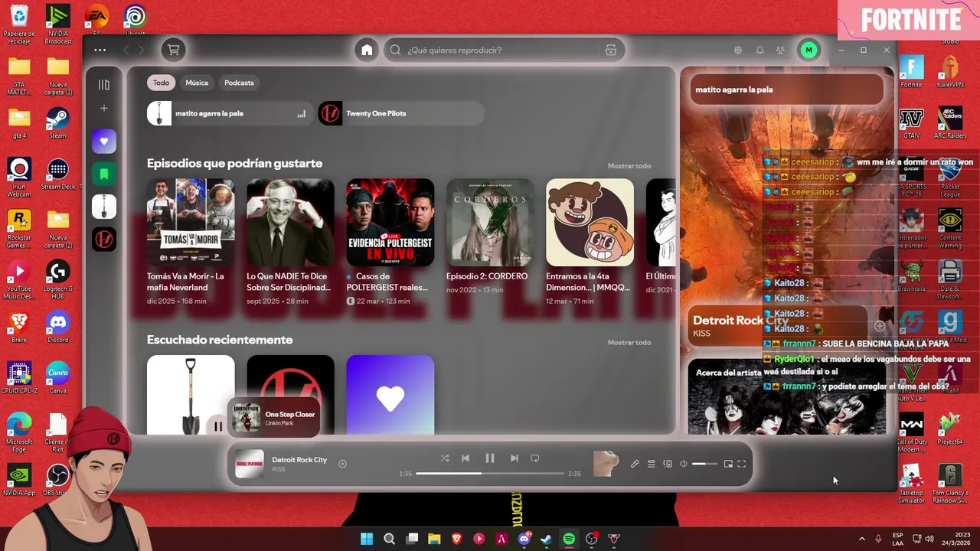
Task: Toggle shuffle in the player bar
Action: (445, 458)
